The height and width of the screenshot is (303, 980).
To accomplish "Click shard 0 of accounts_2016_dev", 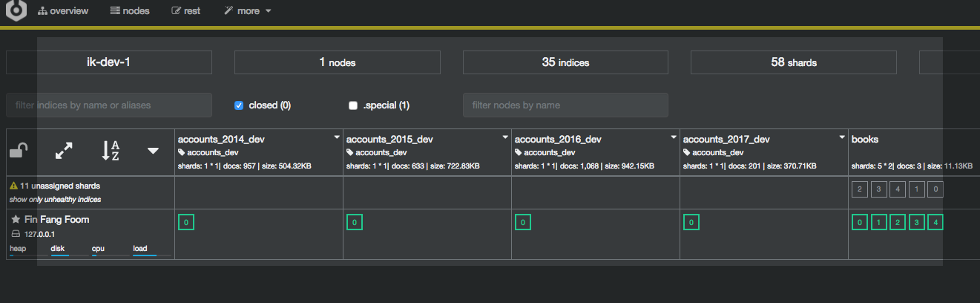I will tap(523, 222).
